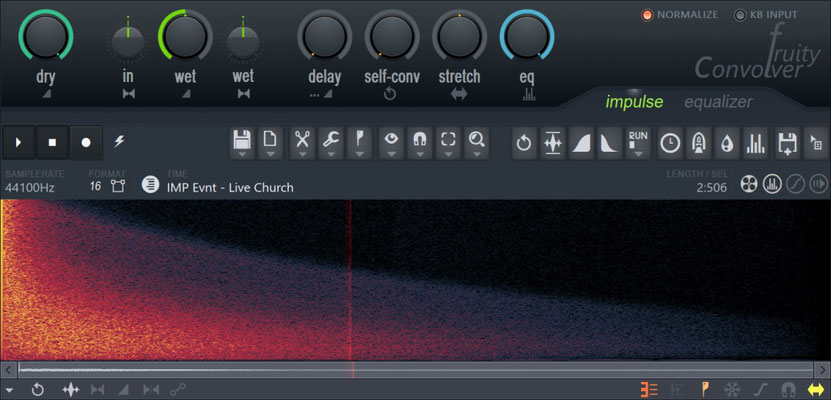
Task: Open the flag Regions menu
Action: pos(359,143)
